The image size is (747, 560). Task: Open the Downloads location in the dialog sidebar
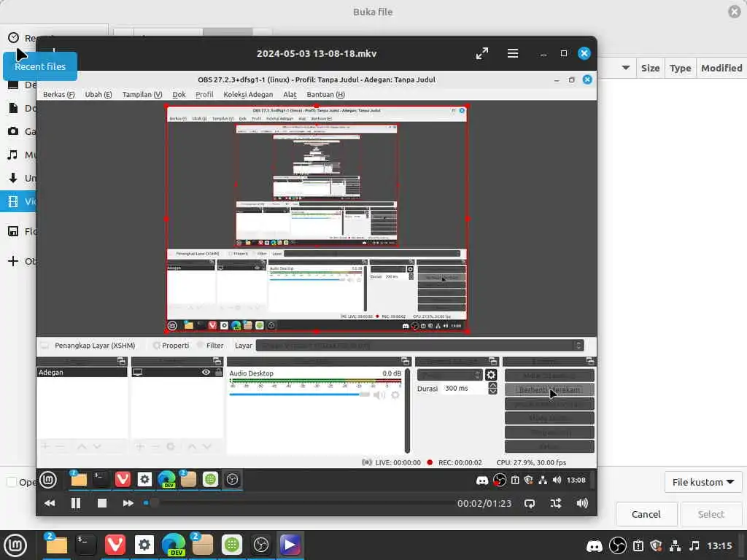(21, 178)
